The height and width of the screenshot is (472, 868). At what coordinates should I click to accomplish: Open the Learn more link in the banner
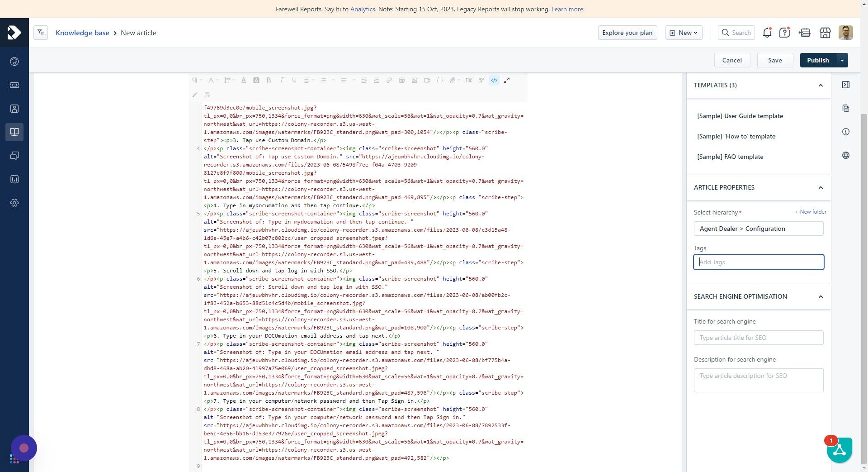tap(567, 9)
